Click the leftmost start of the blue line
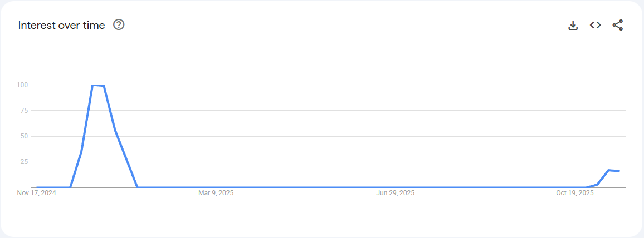The width and height of the screenshot is (644, 238). coord(37,187)
